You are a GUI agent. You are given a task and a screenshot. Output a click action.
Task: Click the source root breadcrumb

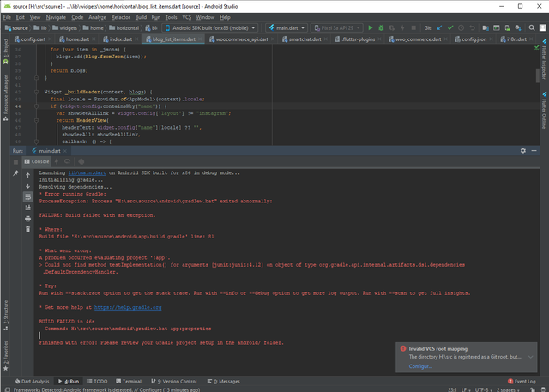click(x=16, y=28)
